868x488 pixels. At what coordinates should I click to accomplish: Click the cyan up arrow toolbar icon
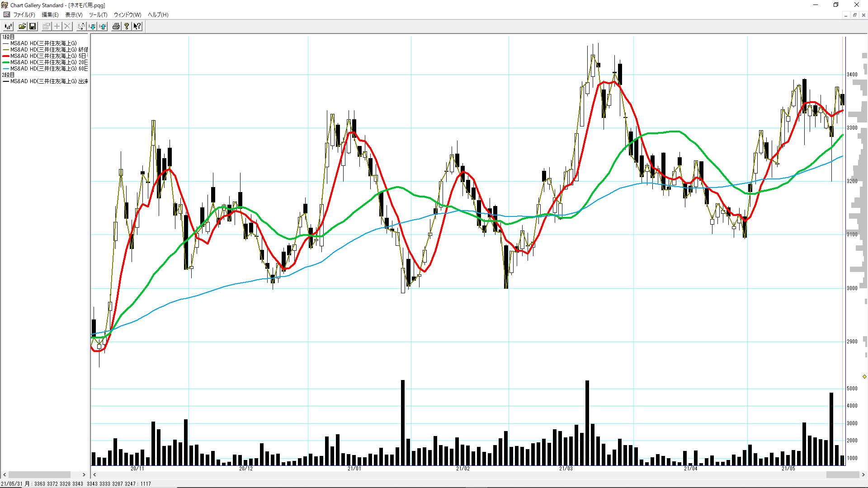pos(103,26)
